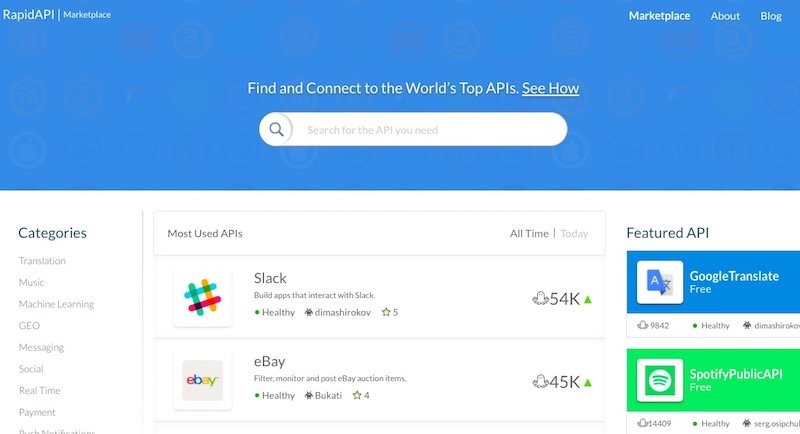800x434 pixels.
Task: Click the search magnifier icon
Action: tap(276, 130)
